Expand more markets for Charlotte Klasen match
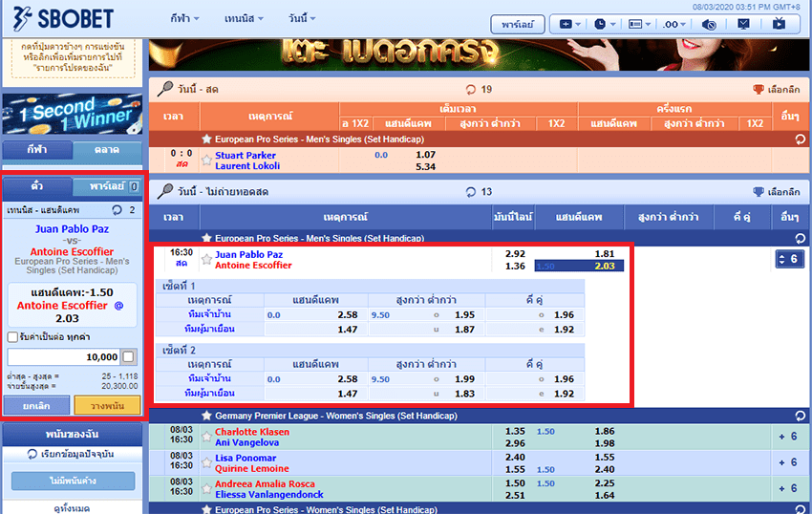 point(788,437)
